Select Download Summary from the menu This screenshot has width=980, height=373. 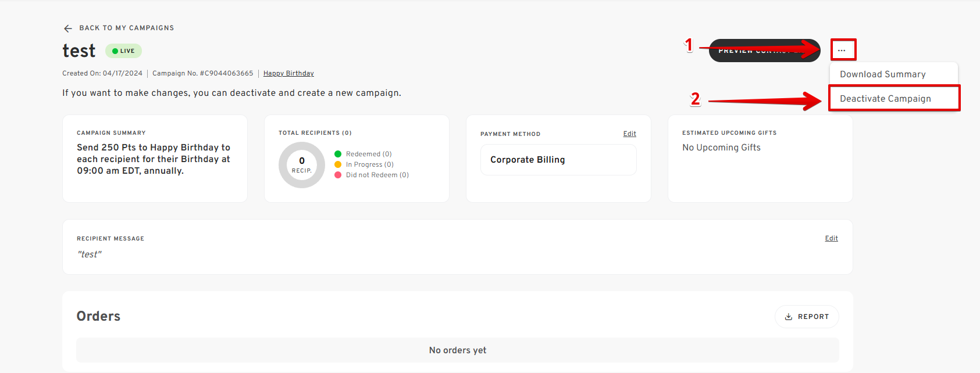pyautogui.click(x=882, y=74)
